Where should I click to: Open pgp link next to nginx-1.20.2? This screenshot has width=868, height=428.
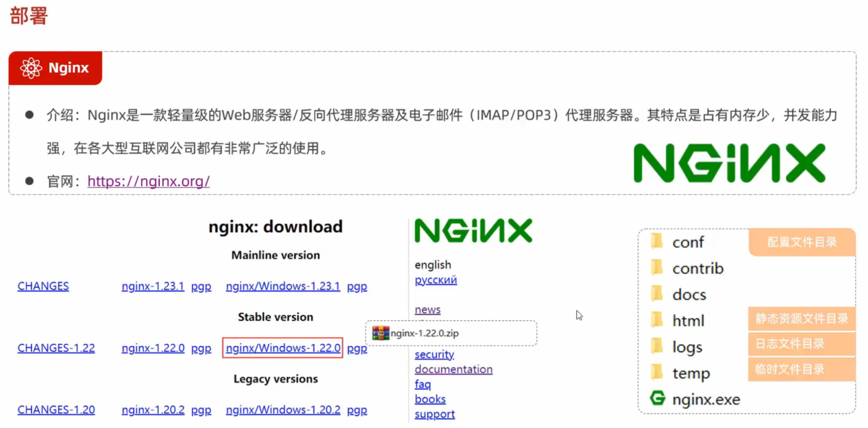[x=201, y=410]
